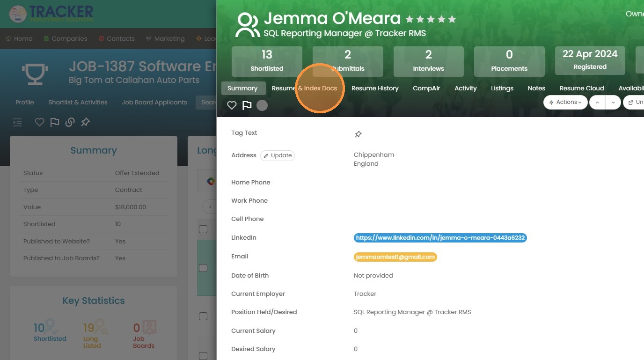Favorite the candidate with heart icon
Screen dimensions: 644x360
(232, 105)
